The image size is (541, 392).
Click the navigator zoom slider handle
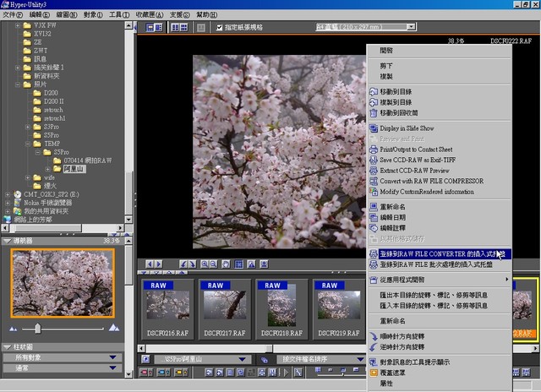37,329
